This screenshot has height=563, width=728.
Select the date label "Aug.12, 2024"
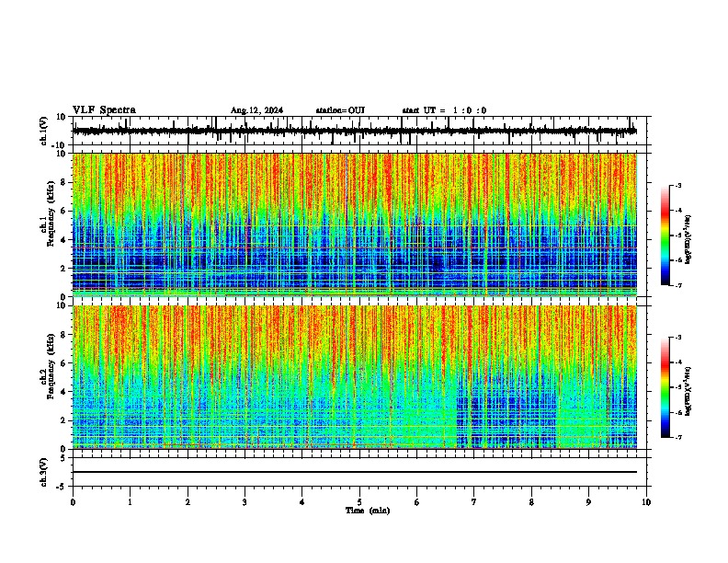click(x=256, y=110)
